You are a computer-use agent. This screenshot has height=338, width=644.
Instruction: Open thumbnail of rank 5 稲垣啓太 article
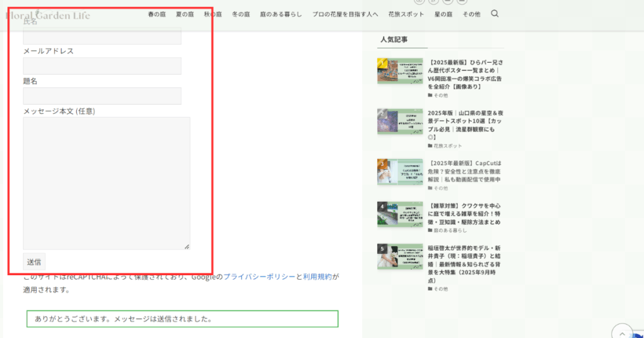pyautogui.click(x=400, y=256)
